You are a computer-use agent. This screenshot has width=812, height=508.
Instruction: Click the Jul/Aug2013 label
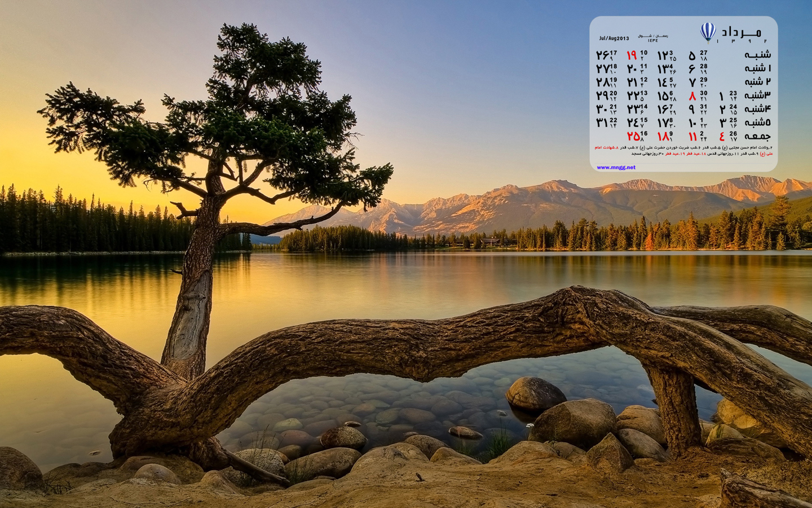[x=614, y=38]
